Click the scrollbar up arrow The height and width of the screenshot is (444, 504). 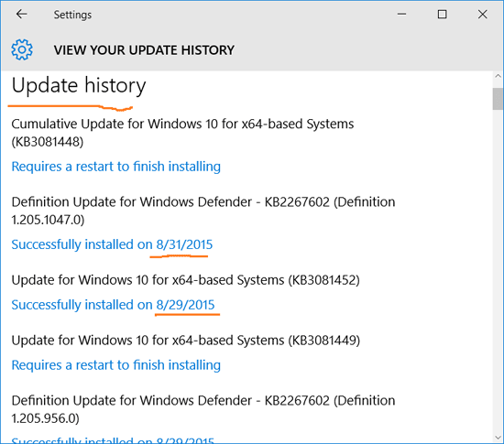(498, 76)
